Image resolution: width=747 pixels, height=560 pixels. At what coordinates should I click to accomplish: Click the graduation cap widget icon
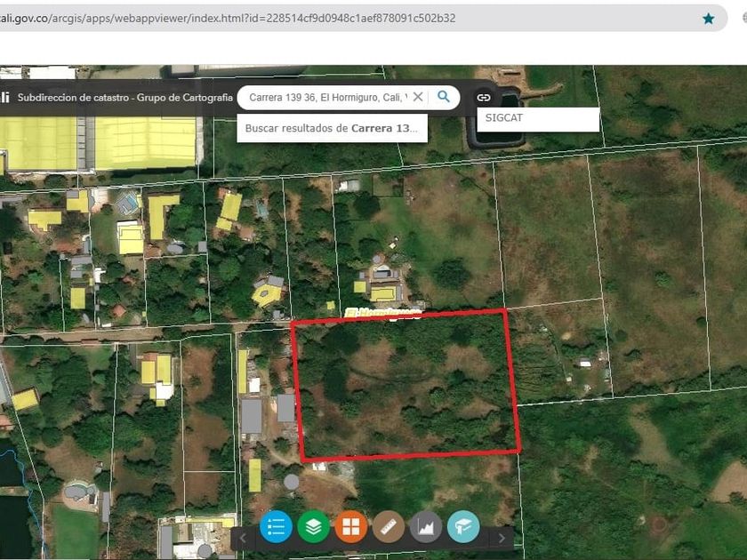tap(463, 526)
